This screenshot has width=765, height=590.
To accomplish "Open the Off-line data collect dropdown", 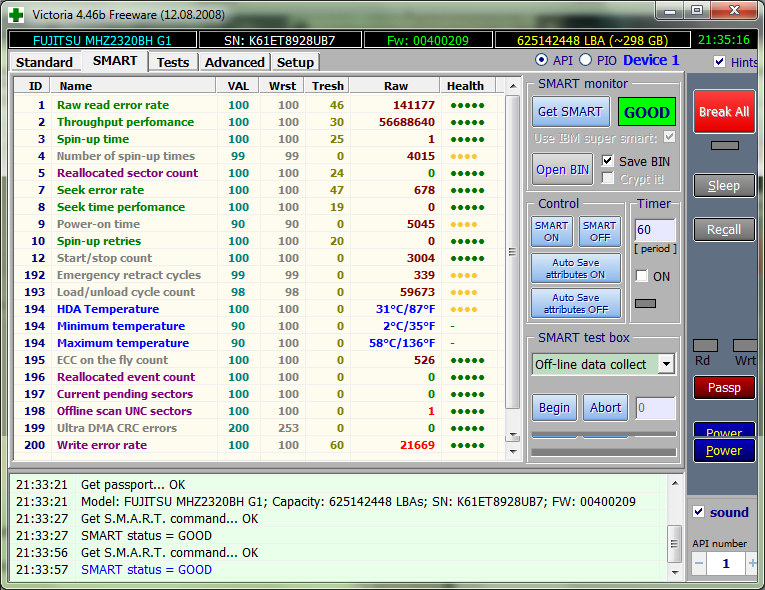I will (666, 364).
